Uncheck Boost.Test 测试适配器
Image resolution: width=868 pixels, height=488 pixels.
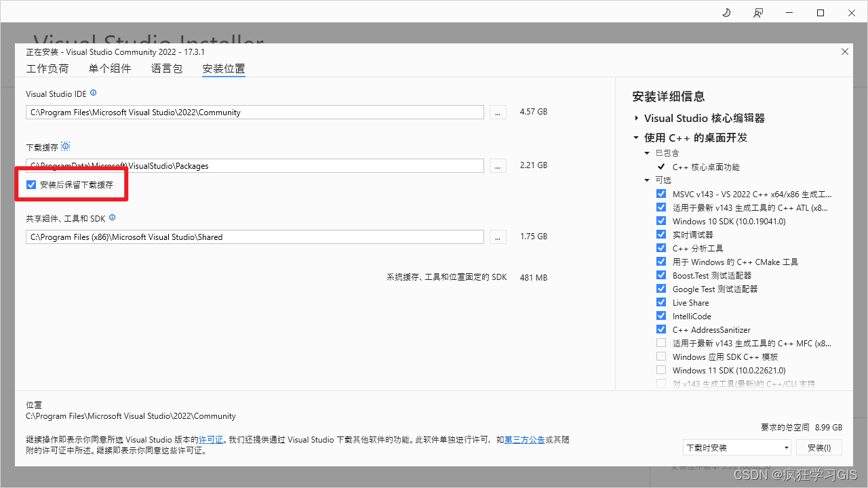661,275
